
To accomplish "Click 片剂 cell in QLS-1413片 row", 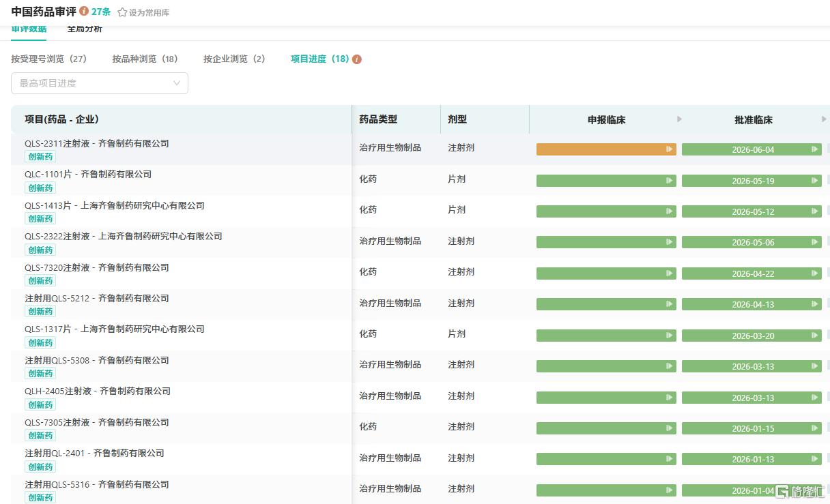I will pyautogui.click(x=457, y=210).
